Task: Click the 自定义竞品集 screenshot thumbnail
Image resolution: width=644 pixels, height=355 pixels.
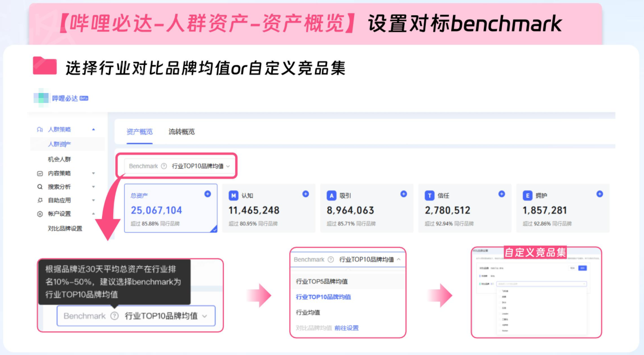Action: [x=536, y=292]
